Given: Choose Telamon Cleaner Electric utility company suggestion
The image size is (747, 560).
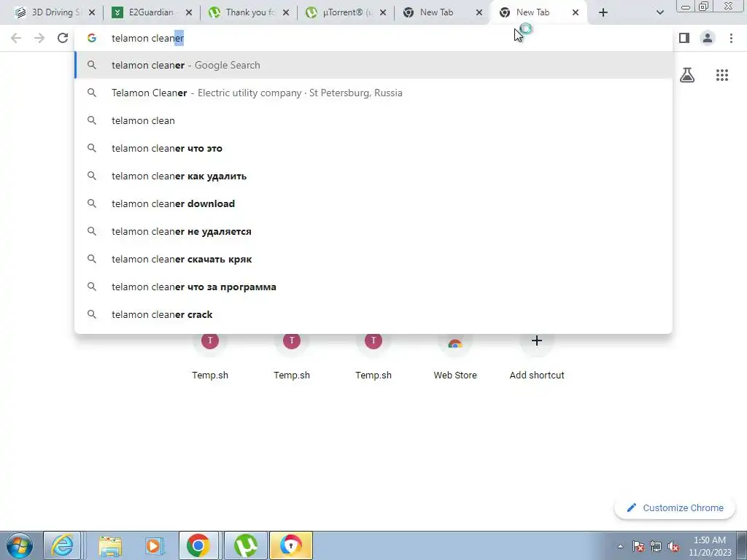Looking at the screenshot, I should coord(373,93).
